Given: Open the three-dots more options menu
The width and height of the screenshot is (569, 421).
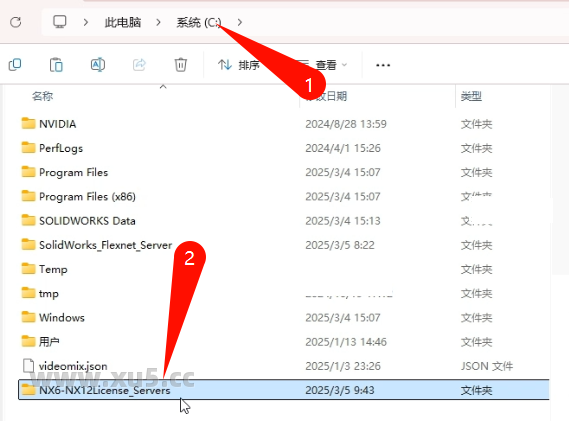Looking at the screenshot, I should click(x=383, y=65).
